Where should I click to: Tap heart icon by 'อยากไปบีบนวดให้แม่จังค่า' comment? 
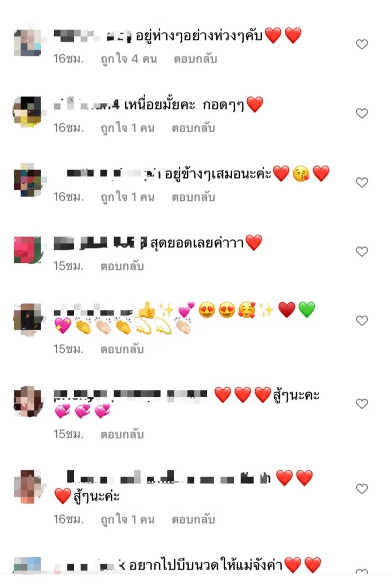point(361,571)
